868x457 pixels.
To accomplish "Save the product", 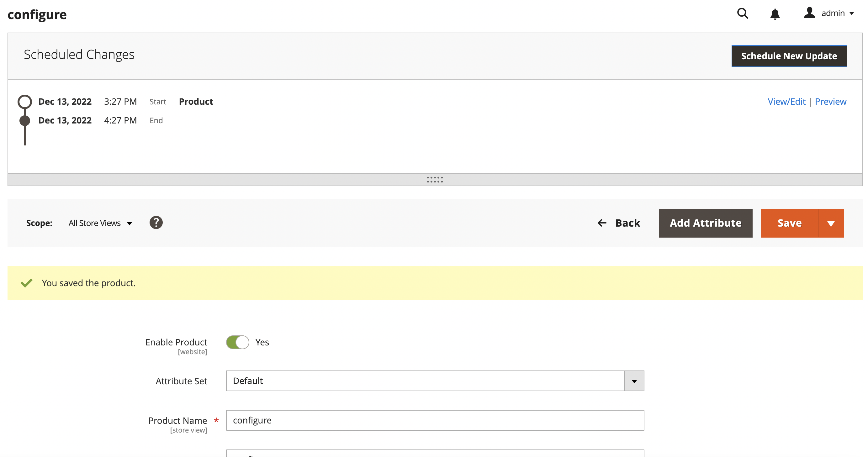I will click(x=789, y=223).
